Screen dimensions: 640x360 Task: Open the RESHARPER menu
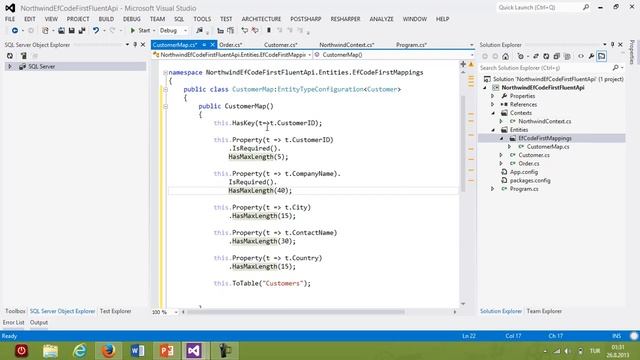[x=345, y=19]
